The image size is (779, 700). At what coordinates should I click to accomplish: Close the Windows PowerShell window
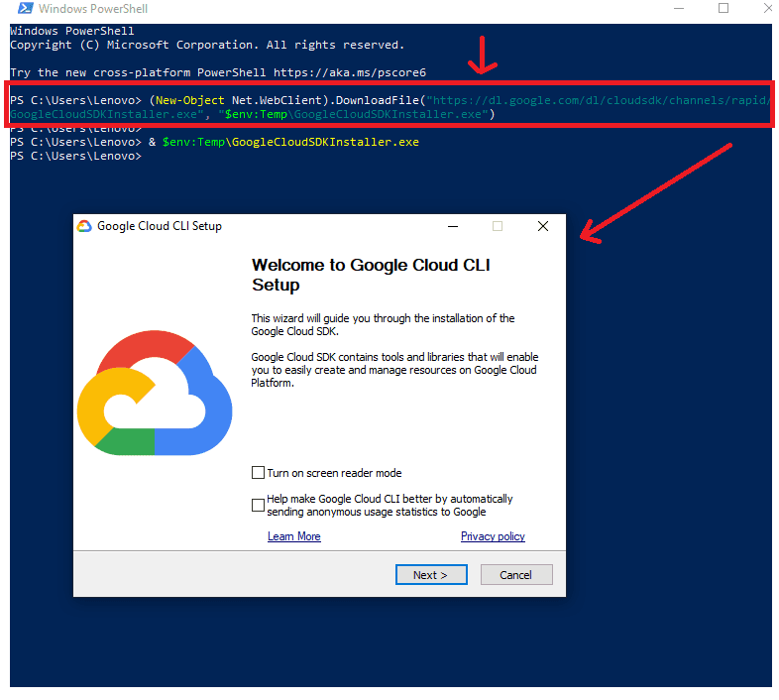tap(768, 9)
